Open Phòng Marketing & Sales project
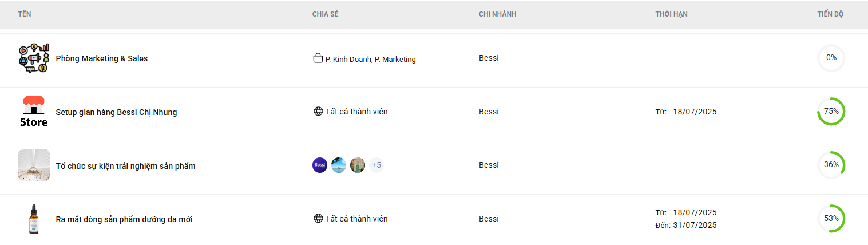This screenshot has width=868, height=245. tap(101, 58)
